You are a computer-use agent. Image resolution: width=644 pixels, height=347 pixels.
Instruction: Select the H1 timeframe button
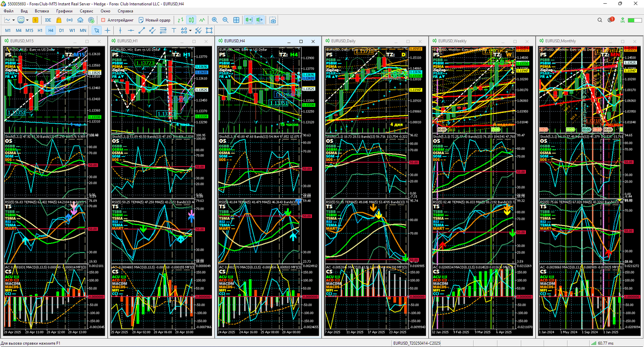click(40, 31)
